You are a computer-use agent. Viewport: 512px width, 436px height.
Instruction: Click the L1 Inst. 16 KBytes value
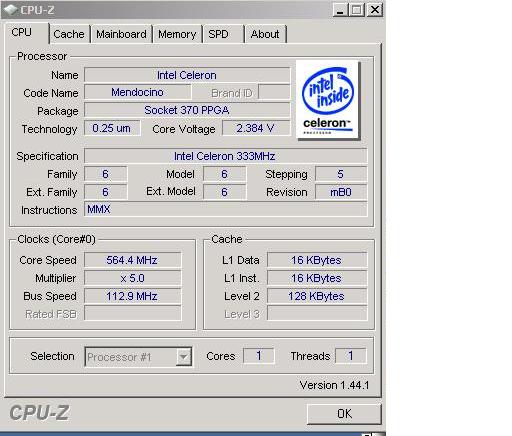tap(317, 278)
